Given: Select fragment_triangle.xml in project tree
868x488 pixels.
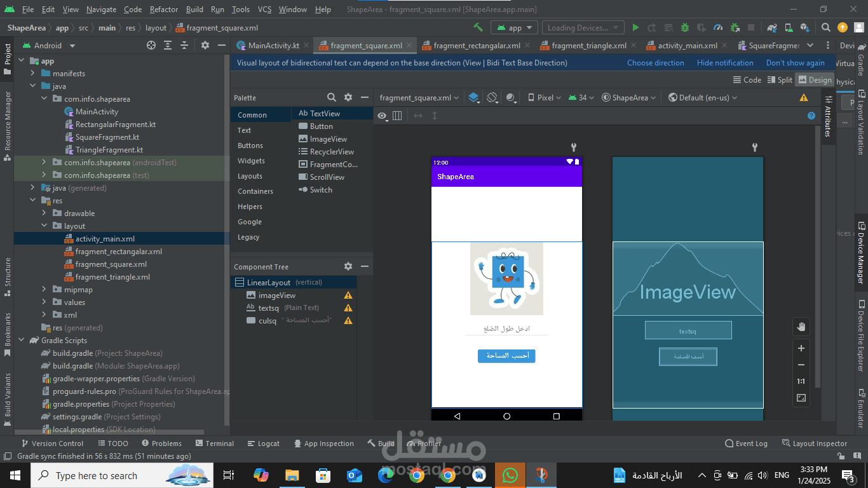Looking at the screenshot, I should [x=112, y=277].
